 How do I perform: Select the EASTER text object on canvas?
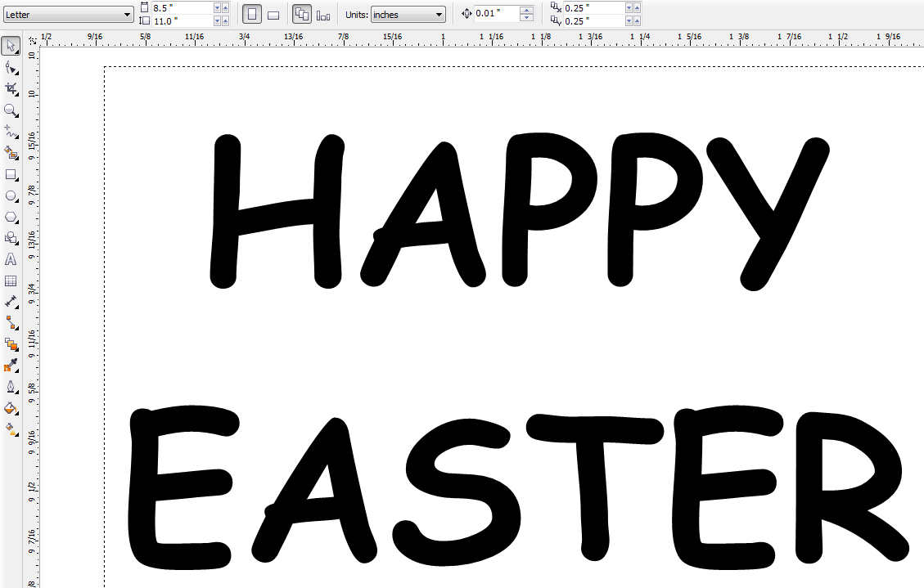519,487
